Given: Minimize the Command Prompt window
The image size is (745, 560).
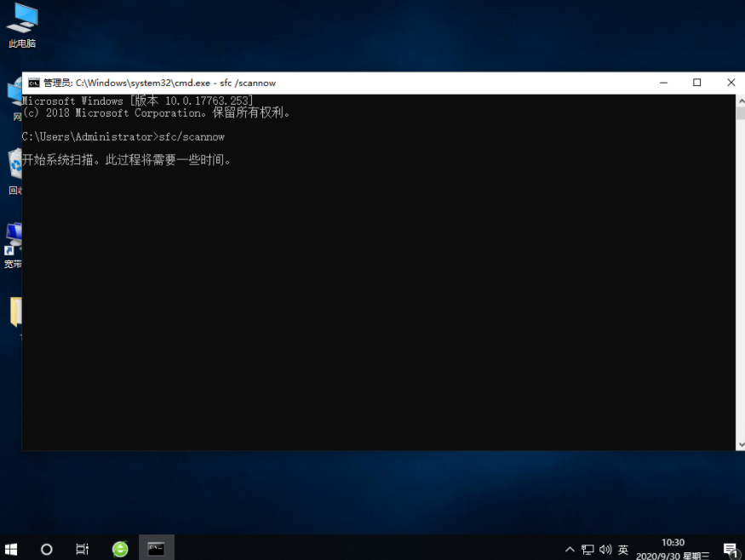Looking at the screenshot, I should pos(662,83).
